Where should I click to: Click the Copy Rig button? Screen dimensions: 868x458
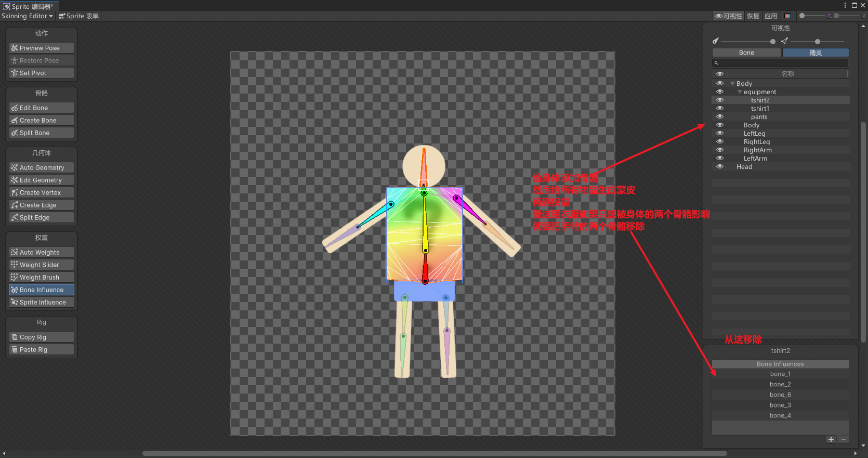point(42,337)
